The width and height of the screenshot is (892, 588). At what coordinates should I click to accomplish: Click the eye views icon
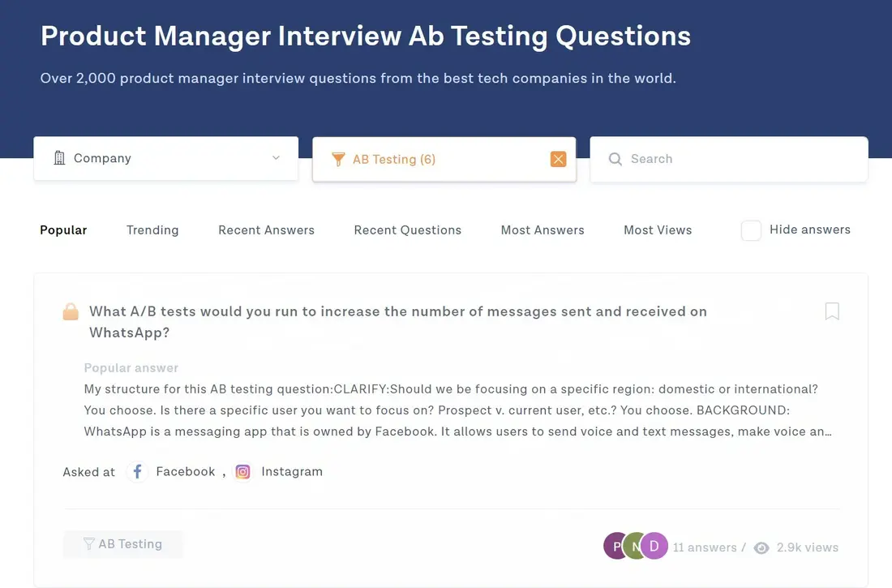[761, 547]
